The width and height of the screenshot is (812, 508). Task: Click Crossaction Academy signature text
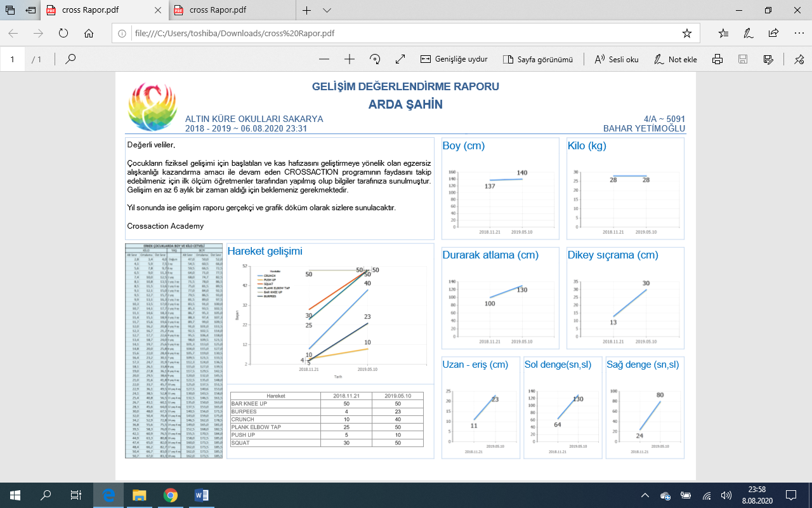[x=165, y=226]
